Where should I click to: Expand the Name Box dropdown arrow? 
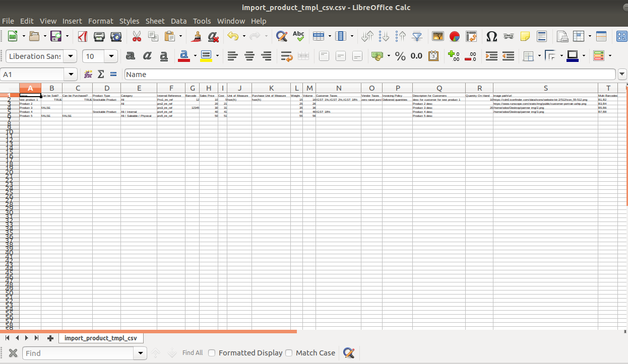click(71, 75)
